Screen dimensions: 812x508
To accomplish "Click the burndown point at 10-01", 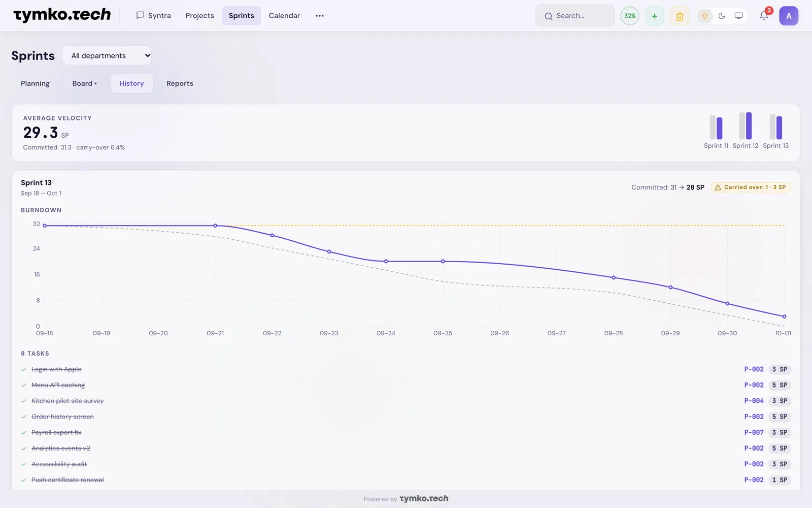I will click(784, 316).
